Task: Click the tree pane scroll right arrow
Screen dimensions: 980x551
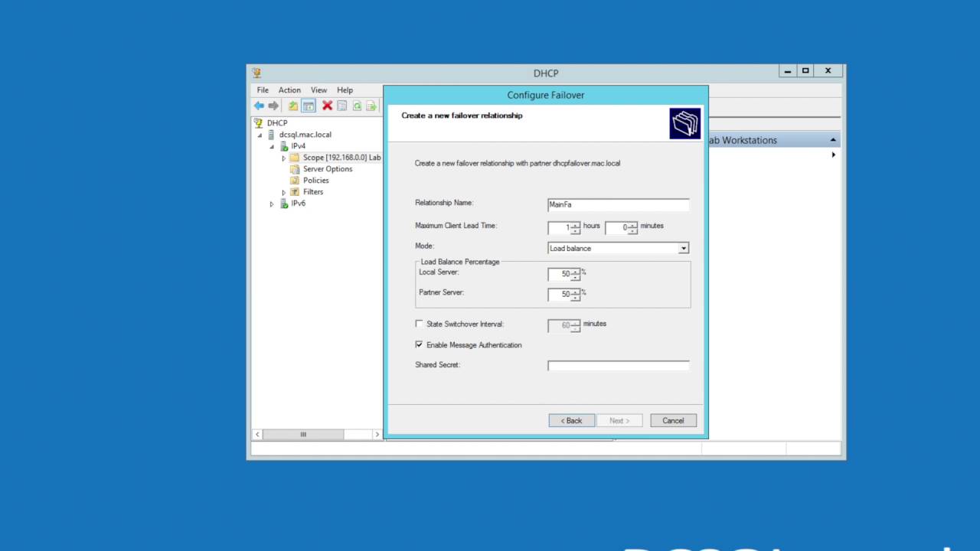Action: click(377, 435)
